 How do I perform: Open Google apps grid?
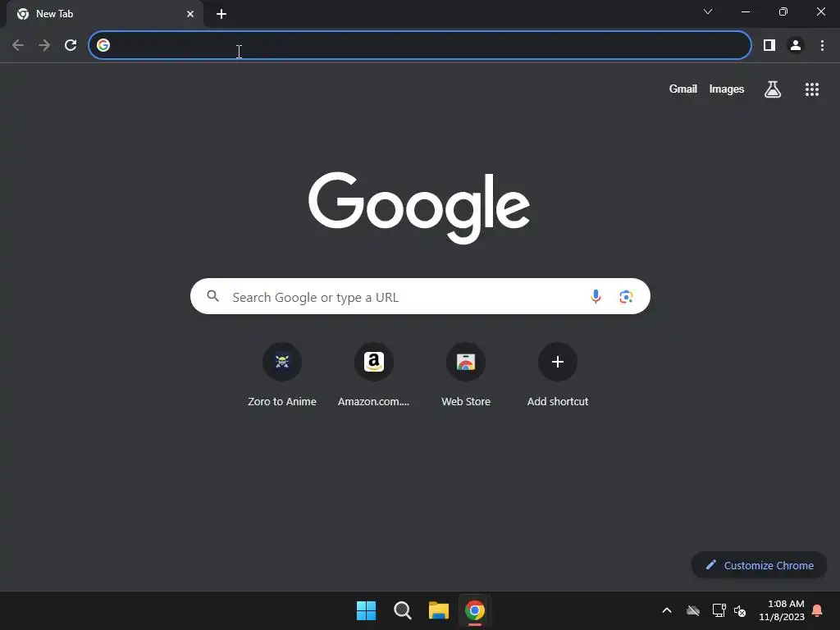(x=811, y=89)
